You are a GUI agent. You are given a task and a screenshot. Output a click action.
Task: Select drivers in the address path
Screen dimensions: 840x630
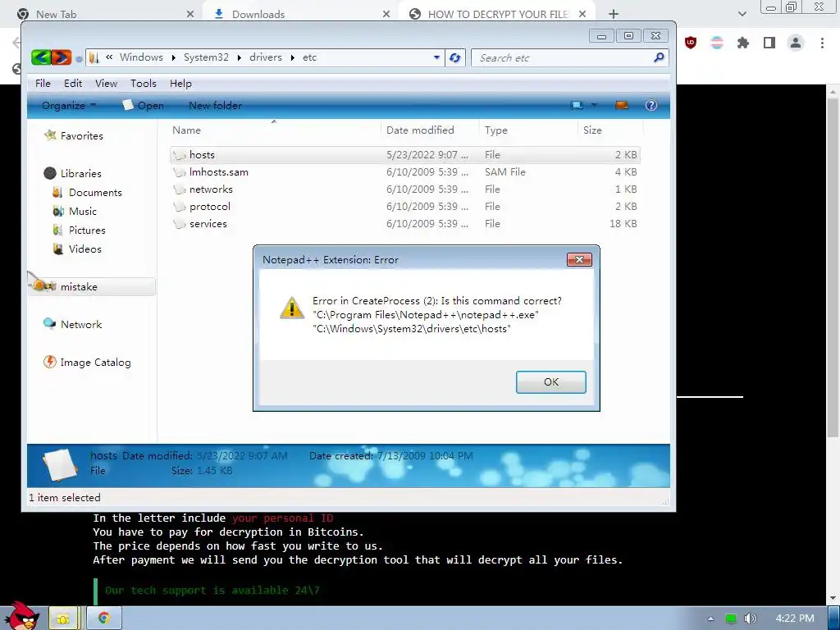pyautogui.click(x=265, y=57)
